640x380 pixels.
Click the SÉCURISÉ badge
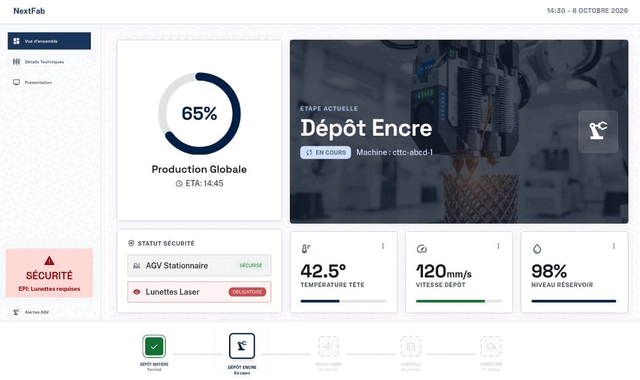(x=251, y=265)
